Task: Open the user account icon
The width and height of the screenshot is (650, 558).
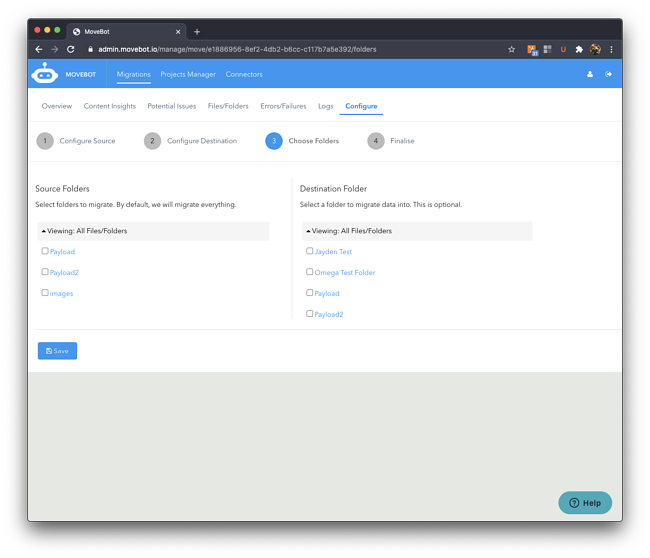Action: click(x=589, y=74)
